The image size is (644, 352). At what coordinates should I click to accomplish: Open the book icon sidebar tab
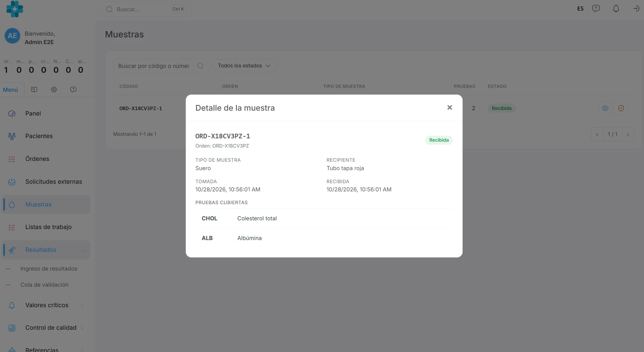coord(34,89)
